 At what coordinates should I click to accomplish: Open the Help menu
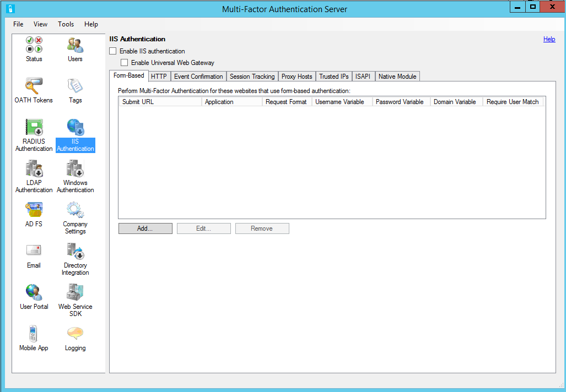pos(91,24)
